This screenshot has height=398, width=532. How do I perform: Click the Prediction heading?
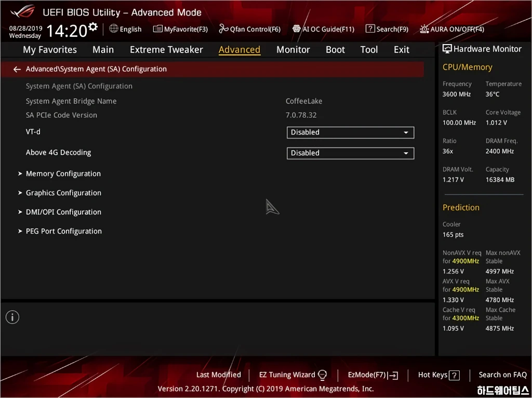(461, 208)
